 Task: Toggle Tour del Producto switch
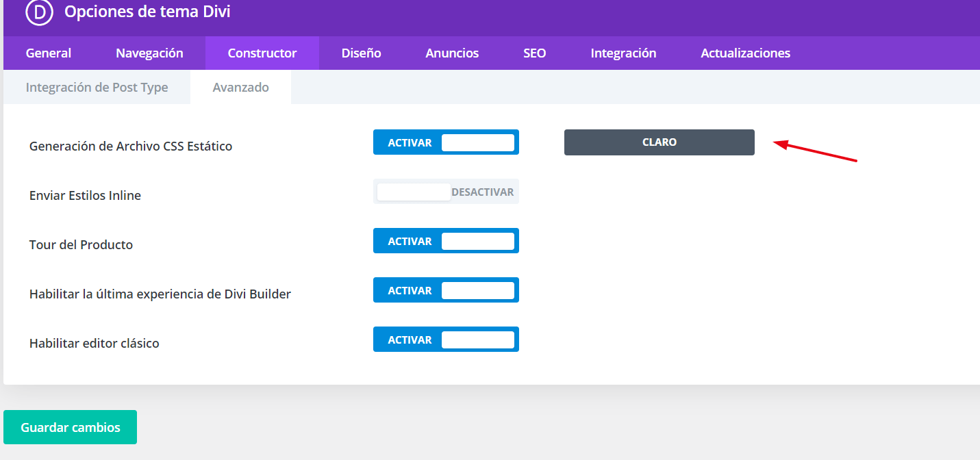click(x=446, y=241)
